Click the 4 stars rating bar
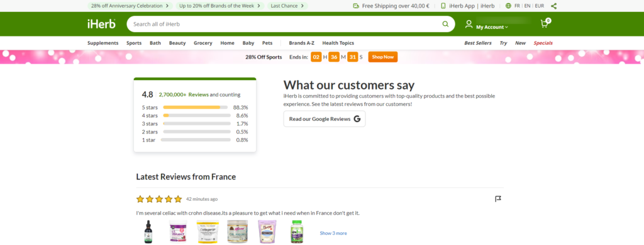 click(x=197, y=115)
